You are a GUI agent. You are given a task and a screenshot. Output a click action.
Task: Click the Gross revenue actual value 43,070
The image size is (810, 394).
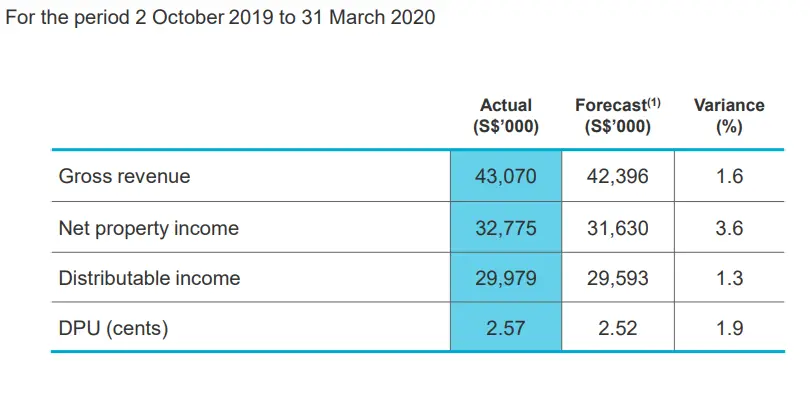tap(506, 176)
